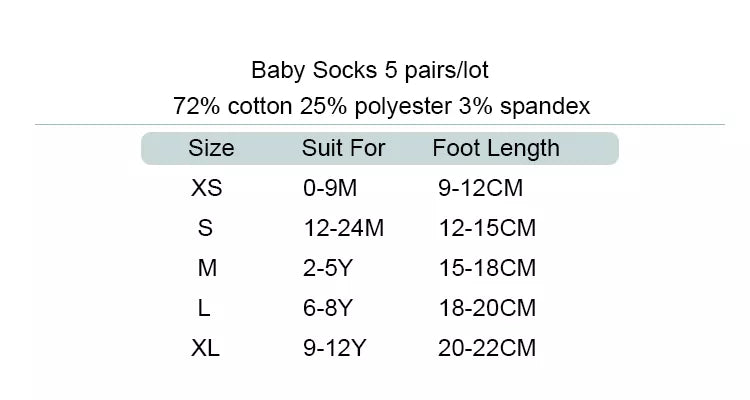Select the 'Suit For' column header
The height and width of the screenshot is (400, 750).
click(x=343, y=149)
